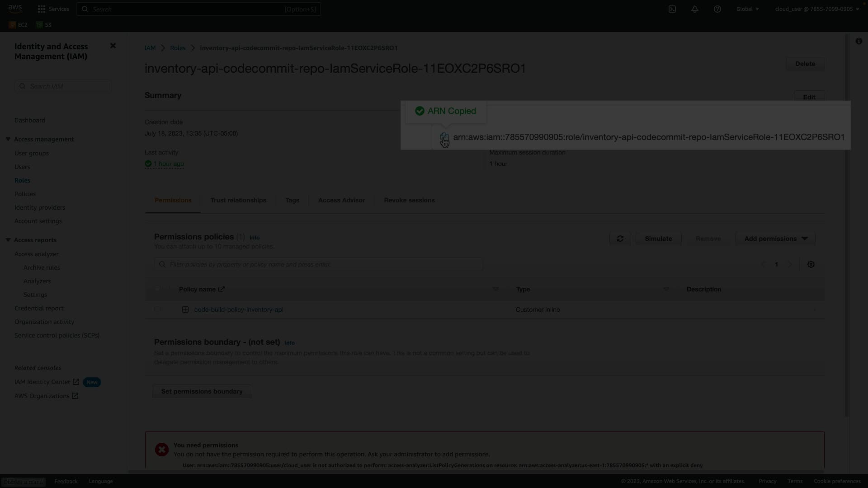Click the help question mark icon
The width and height of the screenshot is (868, 488).
click(x=717, y=9)
